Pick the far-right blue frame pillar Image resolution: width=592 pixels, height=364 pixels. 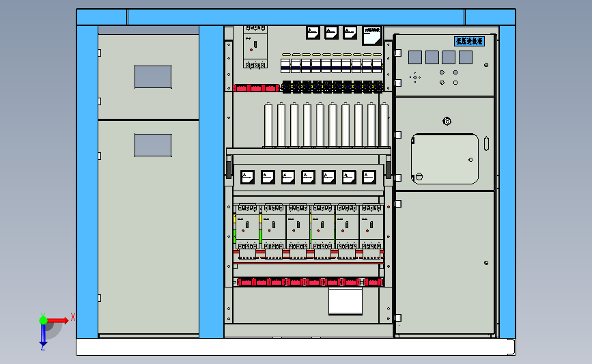coord(507,182)
